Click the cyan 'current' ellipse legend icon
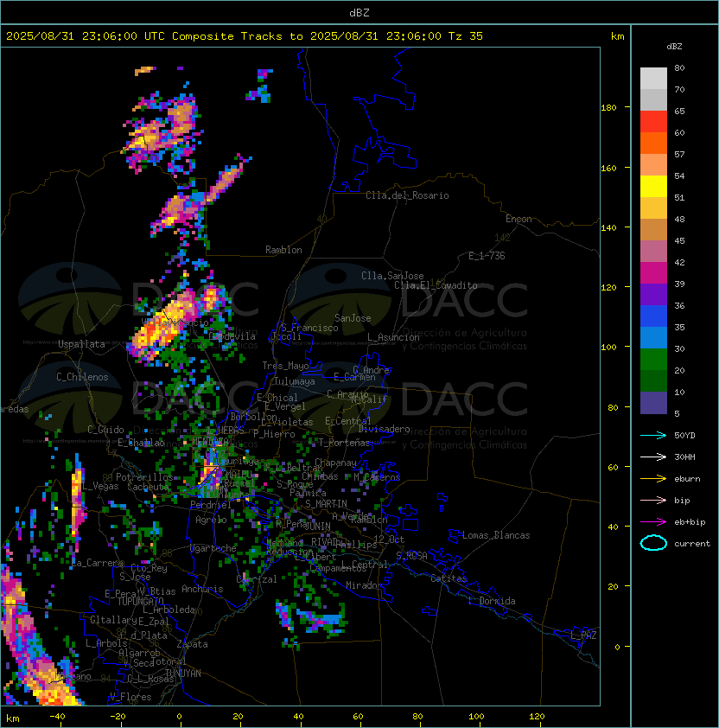The height and width of the screenshot is (728, 719). pos(653,543)
